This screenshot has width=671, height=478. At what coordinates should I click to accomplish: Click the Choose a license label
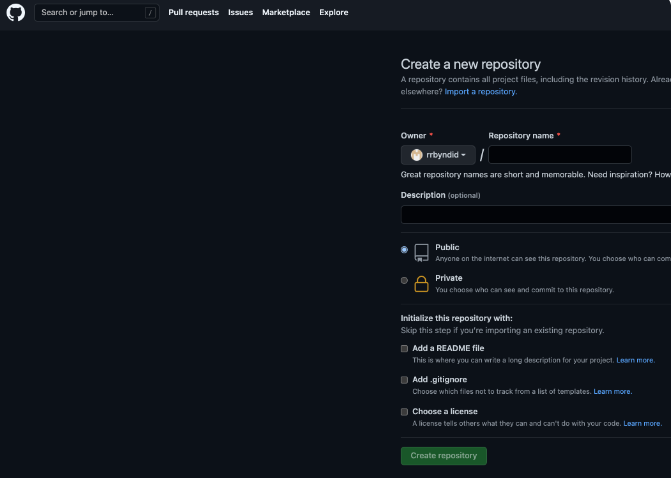tap(445, 411)
